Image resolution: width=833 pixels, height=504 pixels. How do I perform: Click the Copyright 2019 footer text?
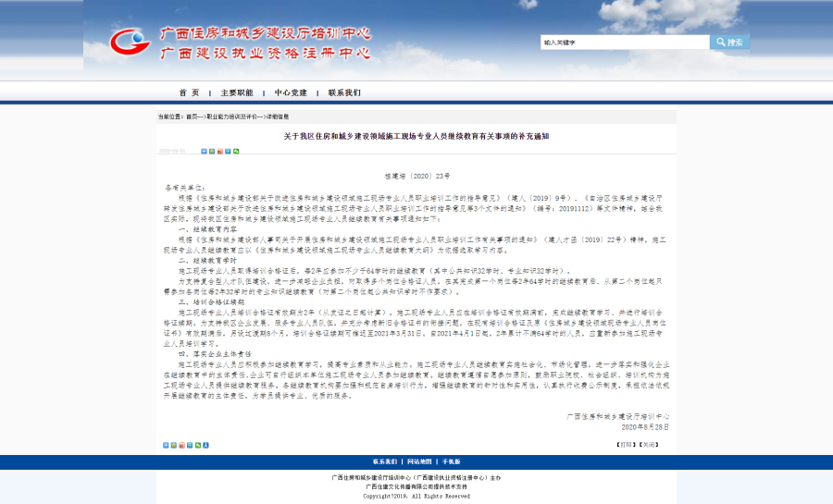pos(416,497)
